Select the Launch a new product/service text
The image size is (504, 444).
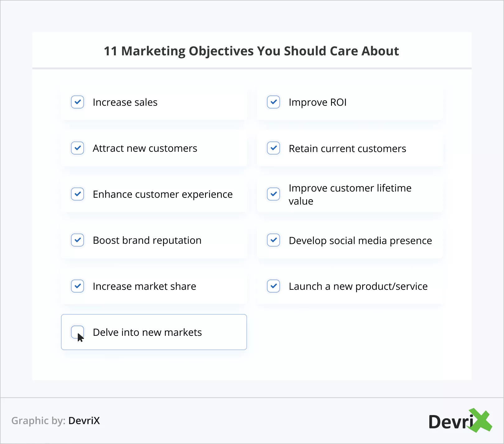click(358, 286)
